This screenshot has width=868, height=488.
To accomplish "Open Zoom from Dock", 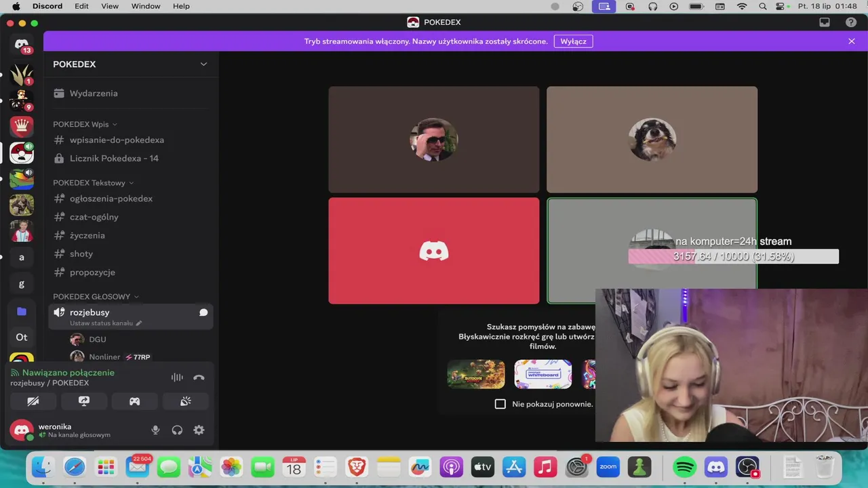I will pyautogui.click(x=608, y=466).
